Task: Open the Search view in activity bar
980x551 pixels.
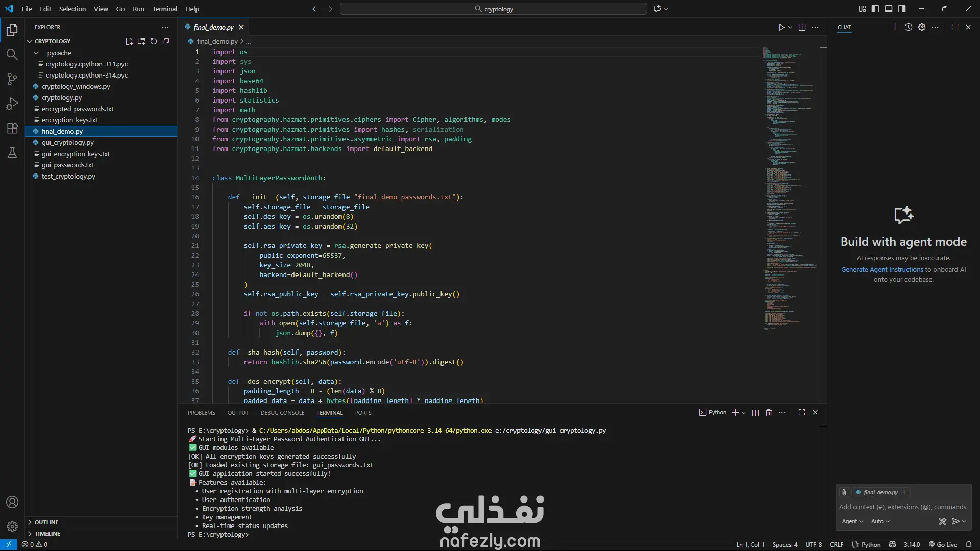Action: tap(12, 55)
